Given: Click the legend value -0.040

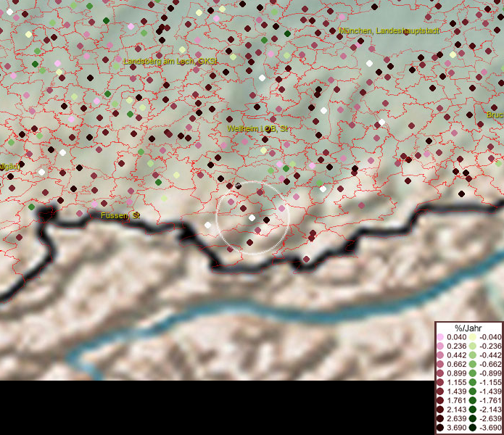Looking at the screenshot, I should [x=490, y=337].
